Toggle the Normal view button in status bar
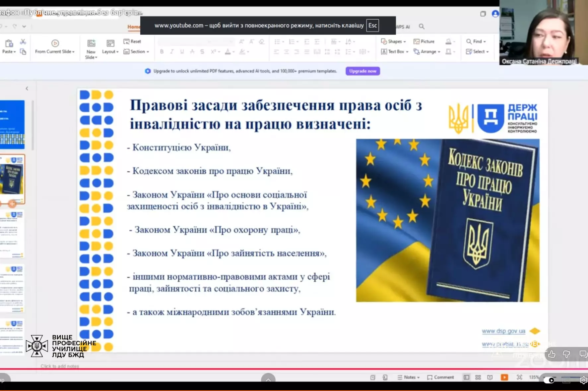Screen dimensions: 588x391 466,377
